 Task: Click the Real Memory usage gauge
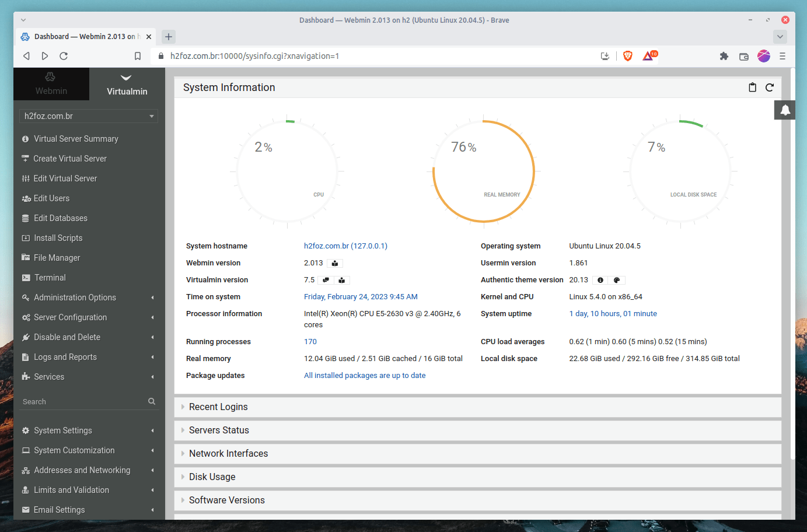484,171
